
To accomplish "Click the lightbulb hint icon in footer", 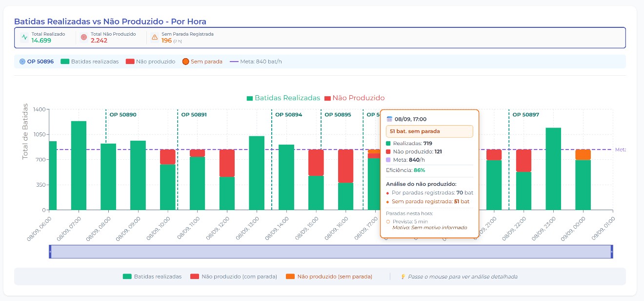I will [403, 277].
